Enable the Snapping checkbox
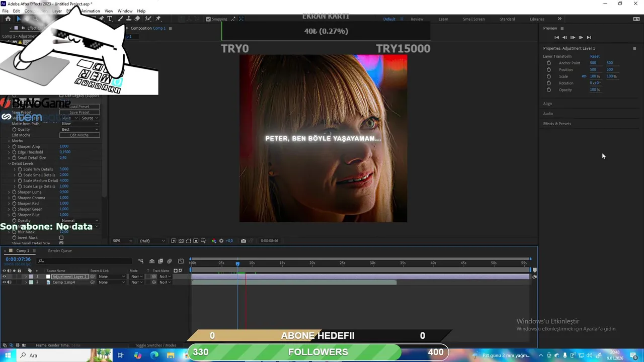The width and height of the screenshot is (644, 362). (208, 19)
